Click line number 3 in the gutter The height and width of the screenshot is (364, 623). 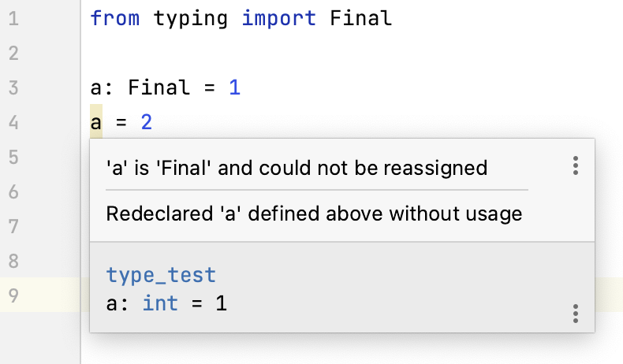[x=13, y=87]
